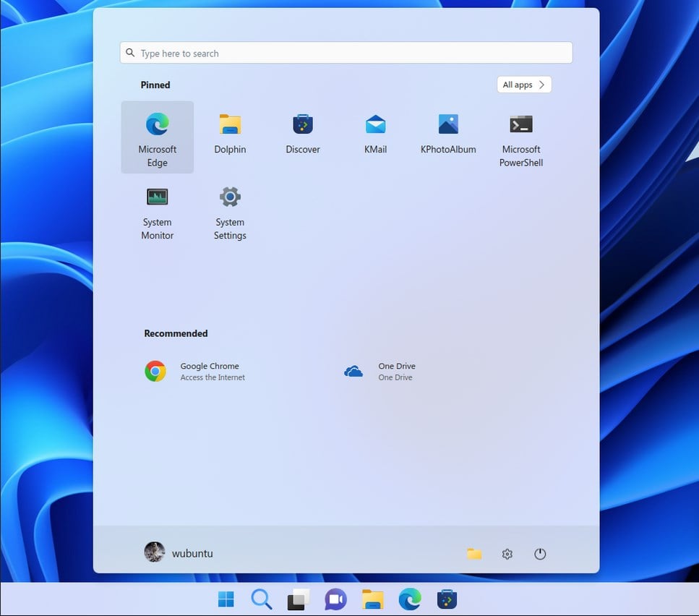Open settings gear in start menu footer

click(x=507, y=554)
